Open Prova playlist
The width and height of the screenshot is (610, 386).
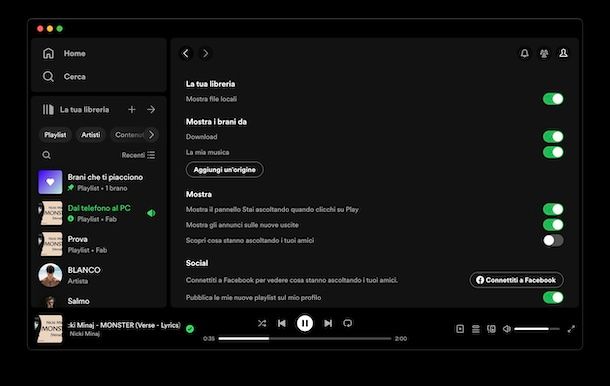[x=99, y=244]
